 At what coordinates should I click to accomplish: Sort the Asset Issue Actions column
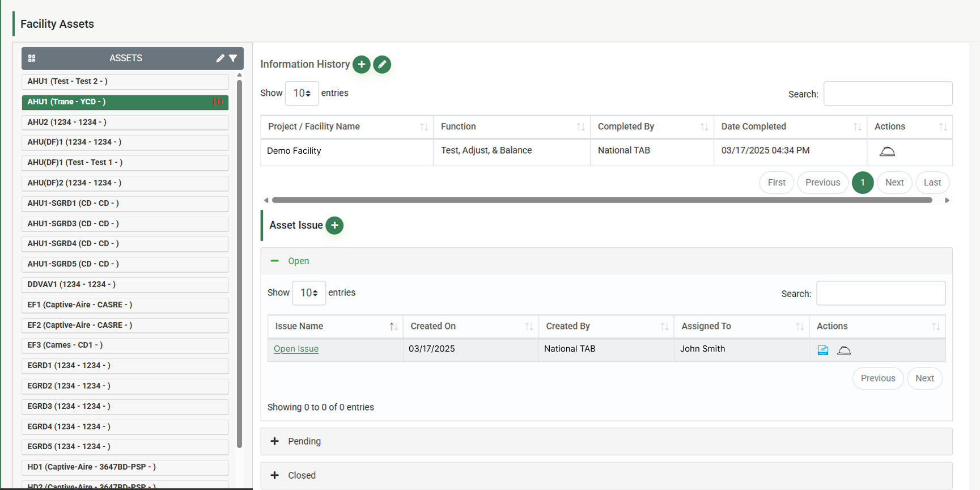pos(877,326)
